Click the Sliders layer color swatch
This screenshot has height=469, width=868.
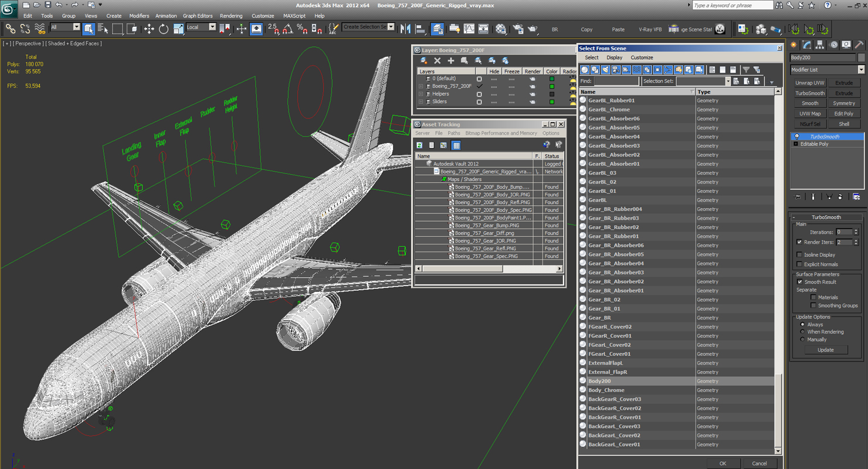point(552,101)
